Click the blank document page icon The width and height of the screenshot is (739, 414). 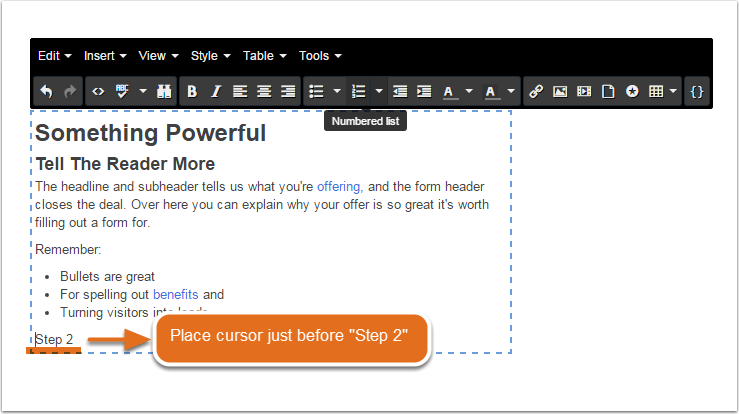(608, 91)
